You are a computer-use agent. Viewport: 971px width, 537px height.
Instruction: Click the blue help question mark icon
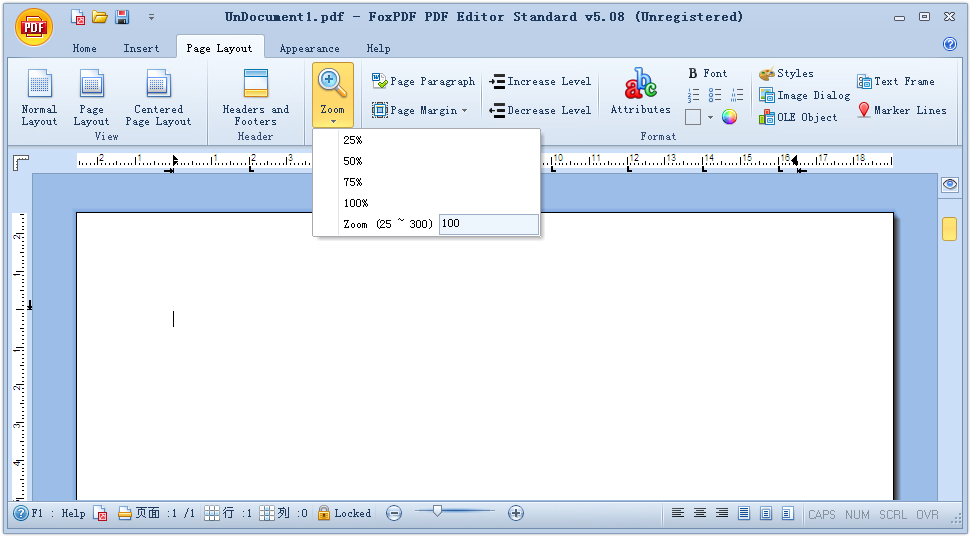[x=950, y=44]
